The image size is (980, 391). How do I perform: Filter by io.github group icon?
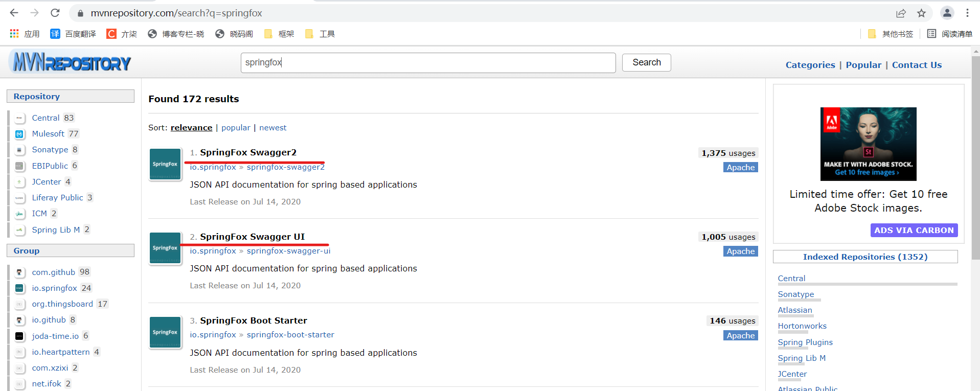19,320
